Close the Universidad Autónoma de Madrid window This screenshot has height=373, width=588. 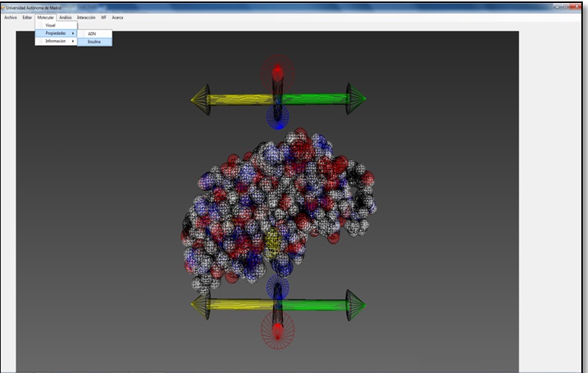click(x=577, y=7)
